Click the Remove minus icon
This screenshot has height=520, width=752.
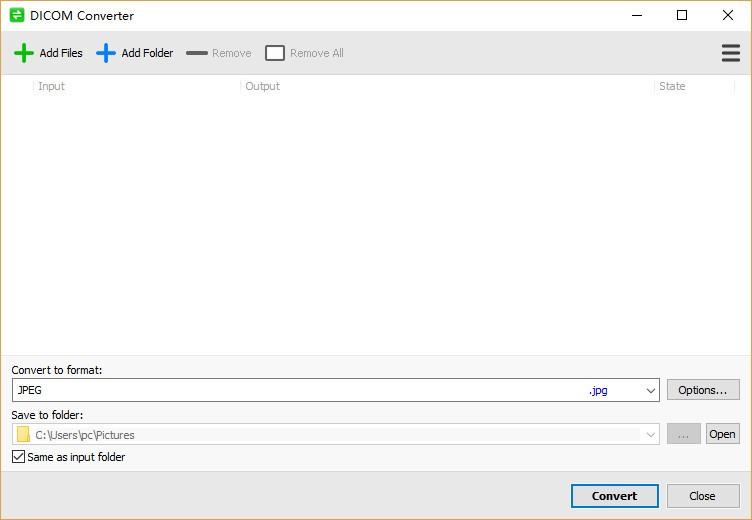tap(197, 53)
